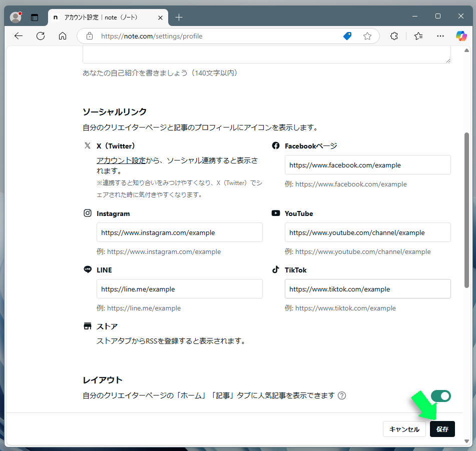Screen dimensions: 476x451
Task: Click example text 例: https://line.me/example
Action: point(139,308)
